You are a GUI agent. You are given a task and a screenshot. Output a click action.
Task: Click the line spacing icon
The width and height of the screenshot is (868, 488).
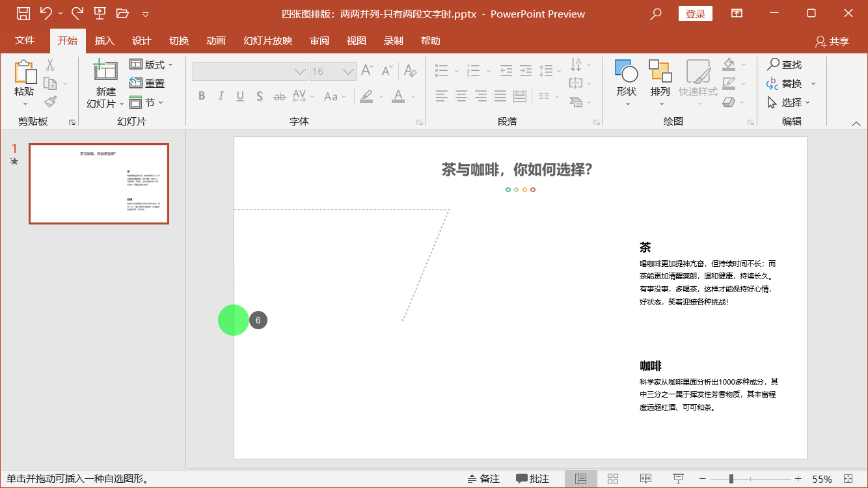pyautogui.click(x=545, y=70)
